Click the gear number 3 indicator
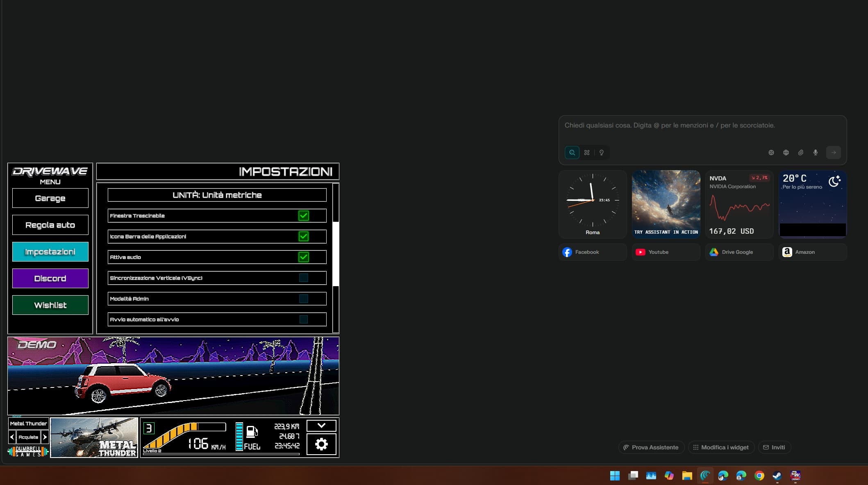868x485 pixels. [x=149, y=428]
